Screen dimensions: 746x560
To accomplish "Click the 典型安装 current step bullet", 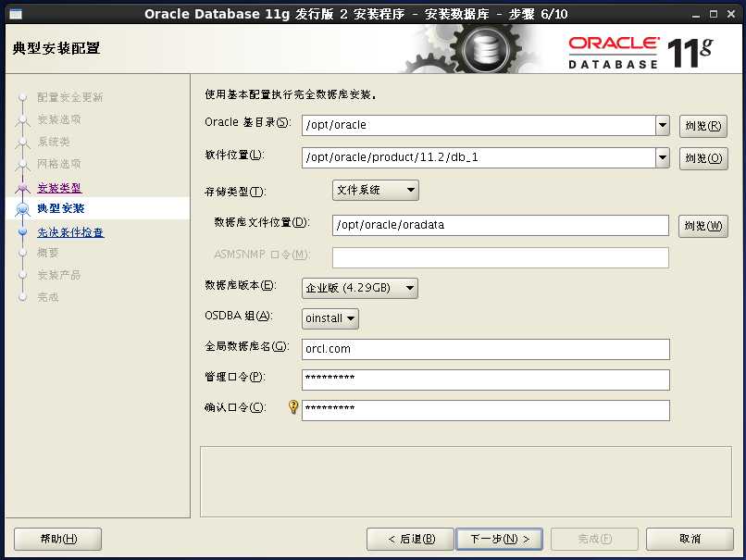I will (22, 209).
